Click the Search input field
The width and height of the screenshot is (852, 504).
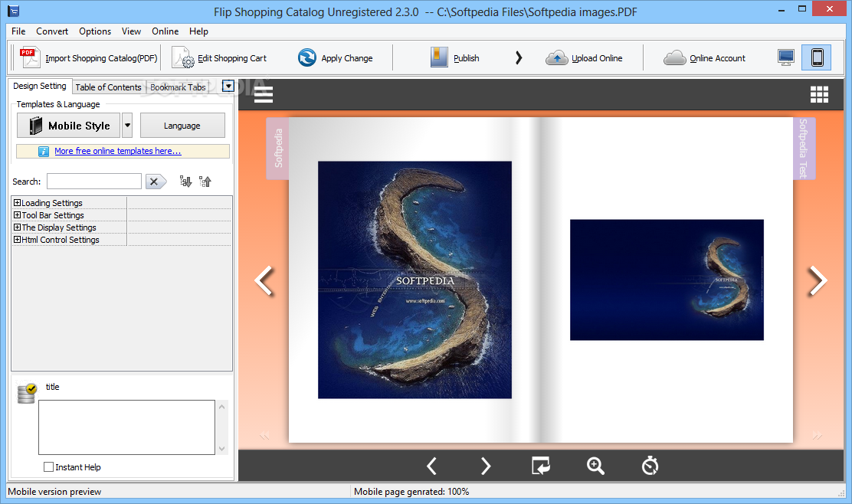tap(94, 182)
